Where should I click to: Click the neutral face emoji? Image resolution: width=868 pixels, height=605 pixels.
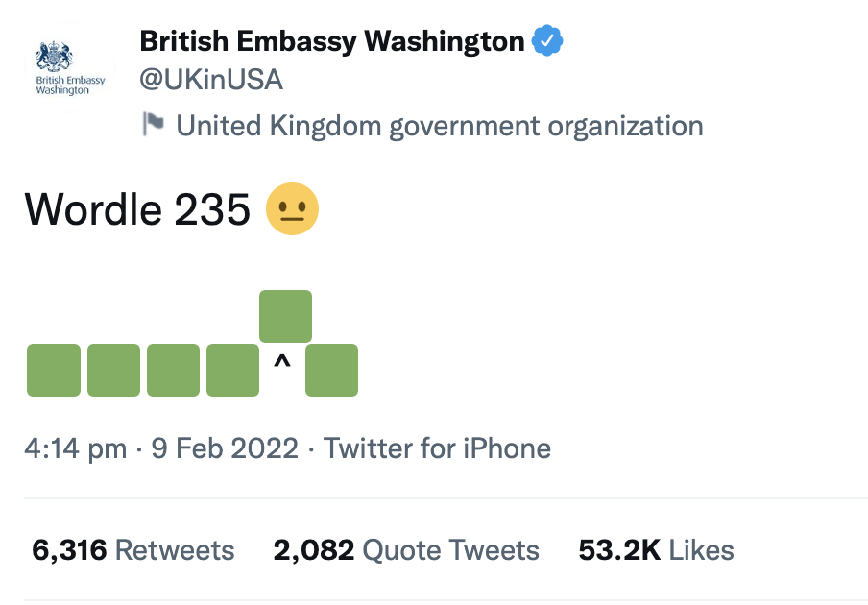coord(292,208)
